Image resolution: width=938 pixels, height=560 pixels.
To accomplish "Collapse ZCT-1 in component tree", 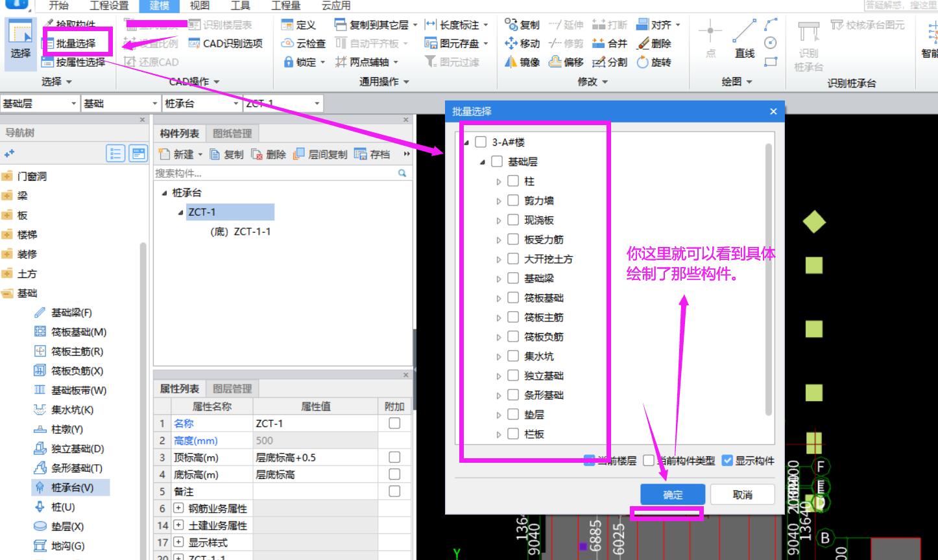I will tap(180, 213).
